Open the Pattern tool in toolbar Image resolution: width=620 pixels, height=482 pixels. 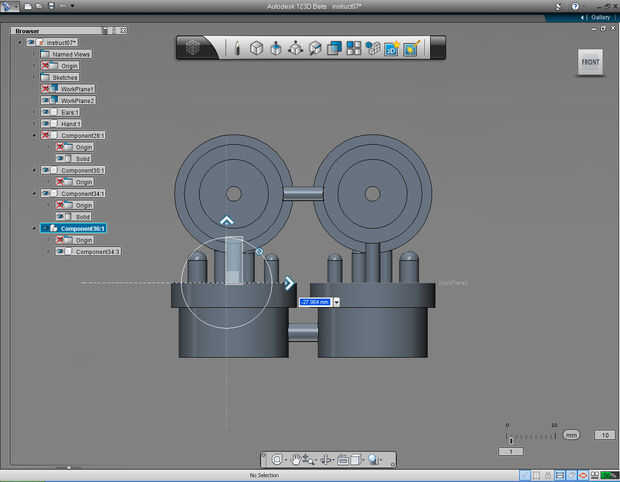tap(354, 47)
